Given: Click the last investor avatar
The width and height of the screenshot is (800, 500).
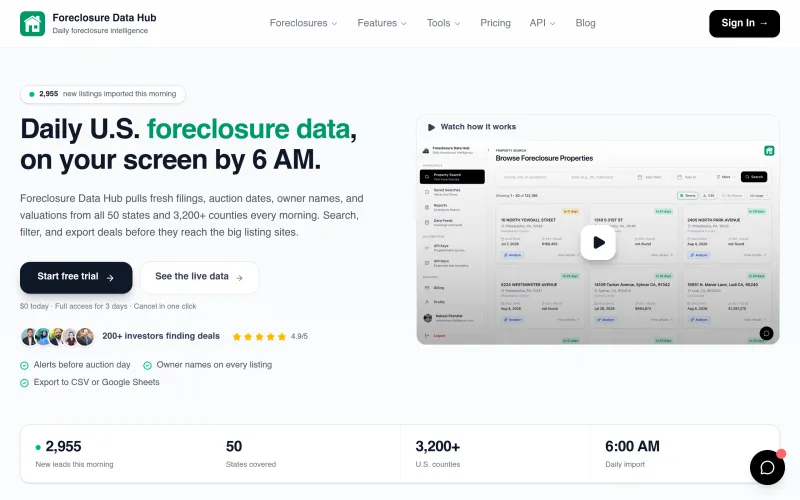Looking at the screenshot, I should click(85, 337).
